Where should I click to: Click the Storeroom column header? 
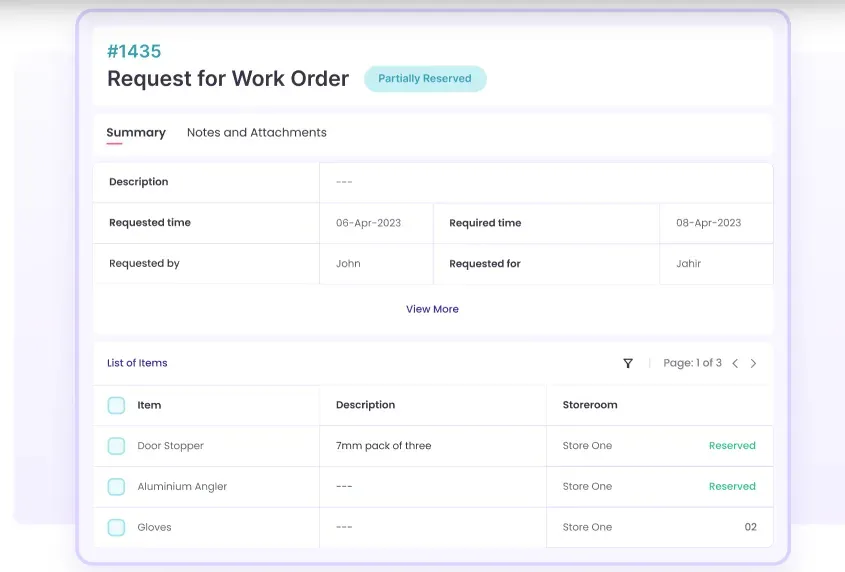[590, 405]
